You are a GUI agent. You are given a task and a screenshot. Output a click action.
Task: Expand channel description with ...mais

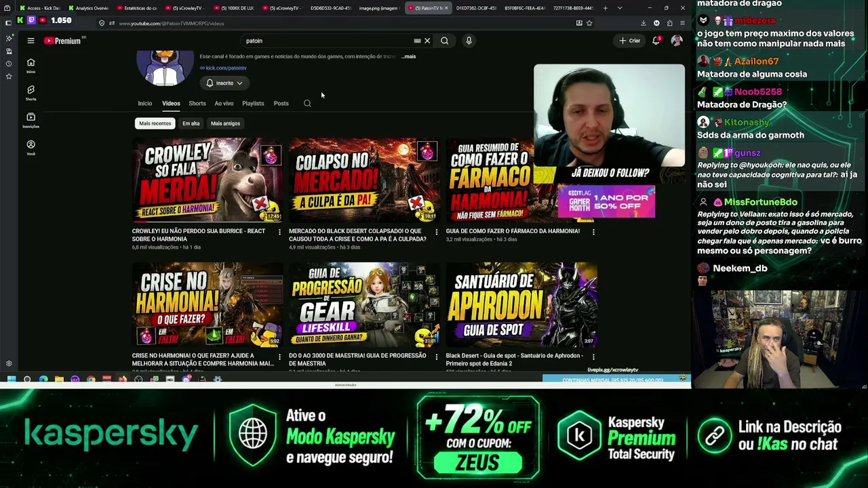(409, 56)
